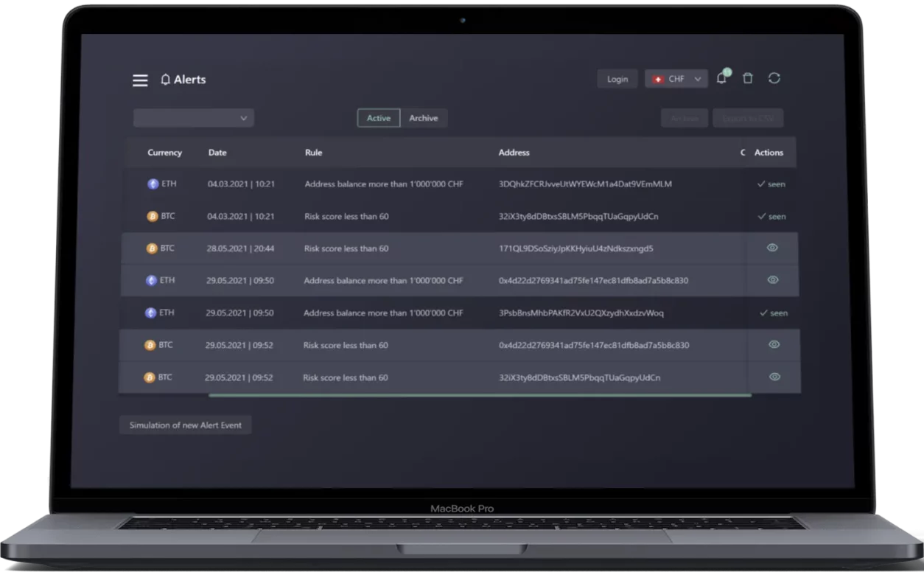Click the bell icon beside Alerts title
This screenshot has height=575, width=924.
coord(165,80)
